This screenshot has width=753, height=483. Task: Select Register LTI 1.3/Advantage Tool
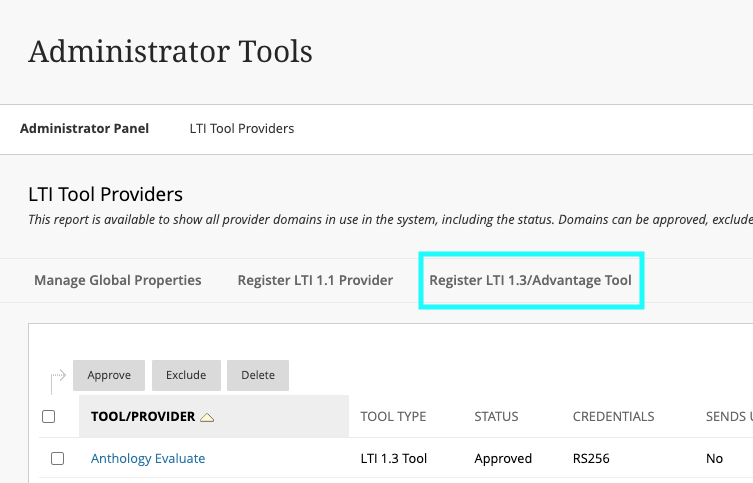coord(530,280)
